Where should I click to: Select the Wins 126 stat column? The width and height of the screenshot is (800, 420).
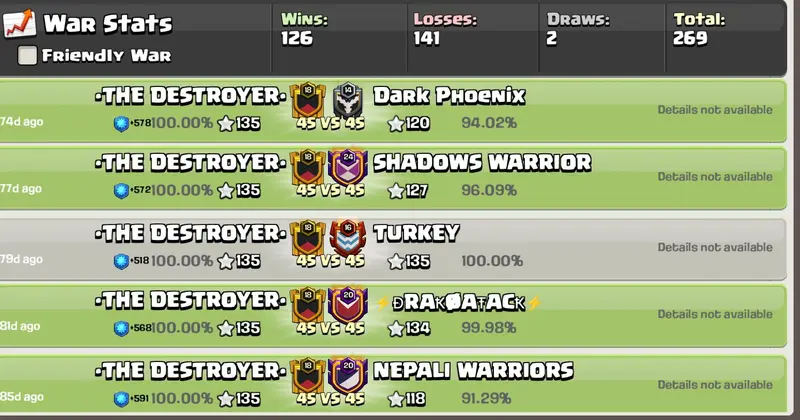pyautogui.click(x=340, y=38)
